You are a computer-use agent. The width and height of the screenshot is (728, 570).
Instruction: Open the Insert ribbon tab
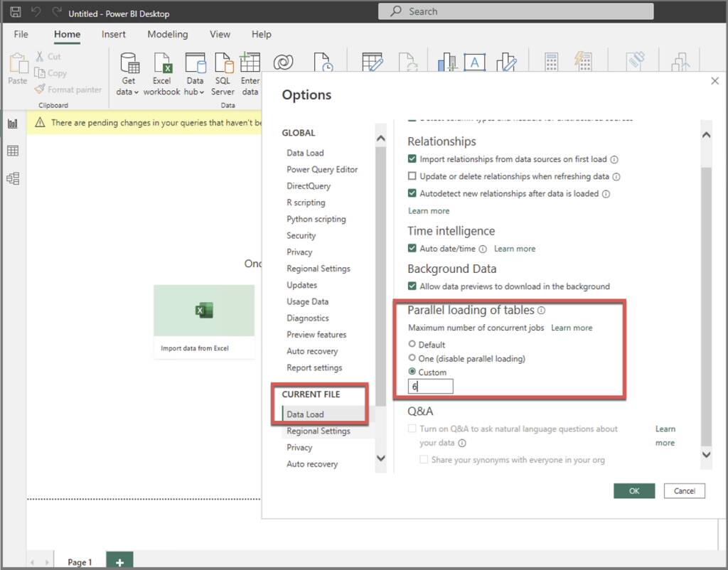click(x=114, y=33)
